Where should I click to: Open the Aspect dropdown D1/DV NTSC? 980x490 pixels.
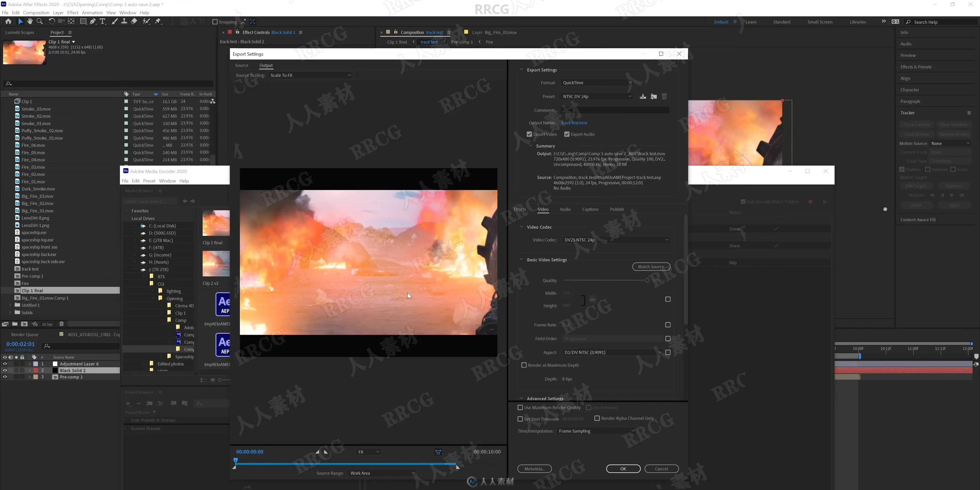[x=612, y=353]
